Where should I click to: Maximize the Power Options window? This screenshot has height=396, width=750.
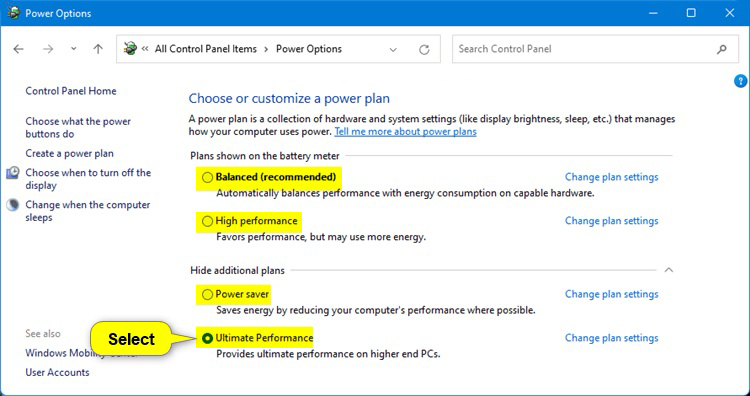tap(691, 13)
